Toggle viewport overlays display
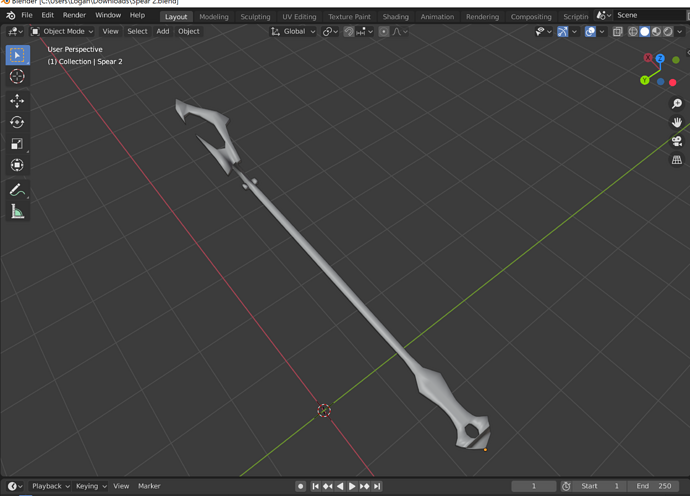This screenshot has width=690, height=496. tap(590, 32)
